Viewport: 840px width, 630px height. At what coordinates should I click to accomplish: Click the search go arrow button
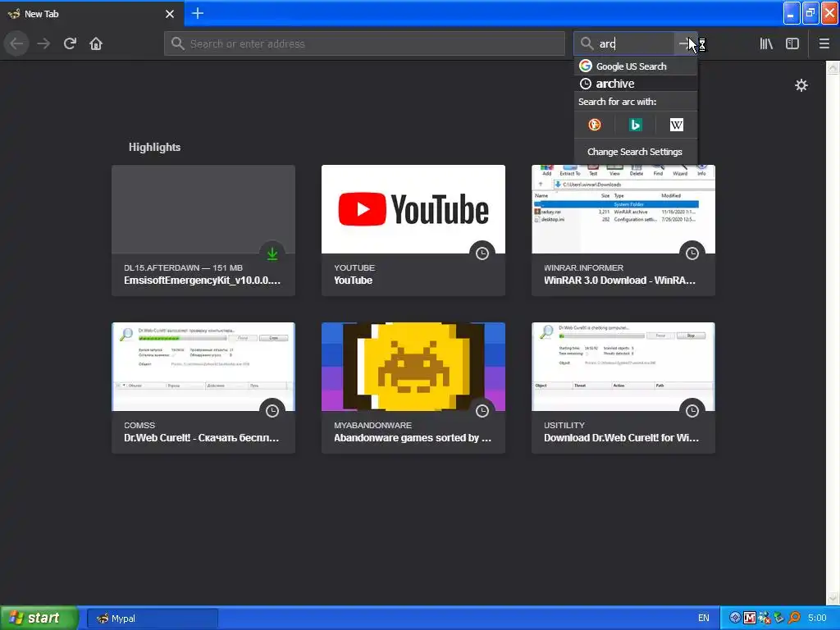(685, 43)
